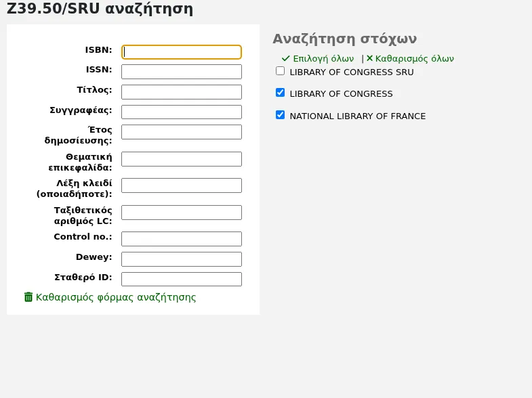Focus the ISBN input field
The width and height of the screenshot is (532, 398).
[182, 52]
